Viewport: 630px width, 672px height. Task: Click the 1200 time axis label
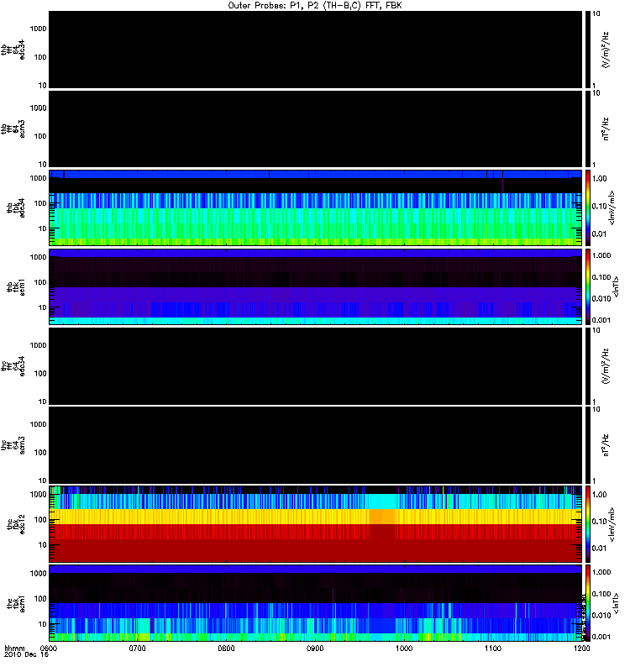click(x=581, y=648)
